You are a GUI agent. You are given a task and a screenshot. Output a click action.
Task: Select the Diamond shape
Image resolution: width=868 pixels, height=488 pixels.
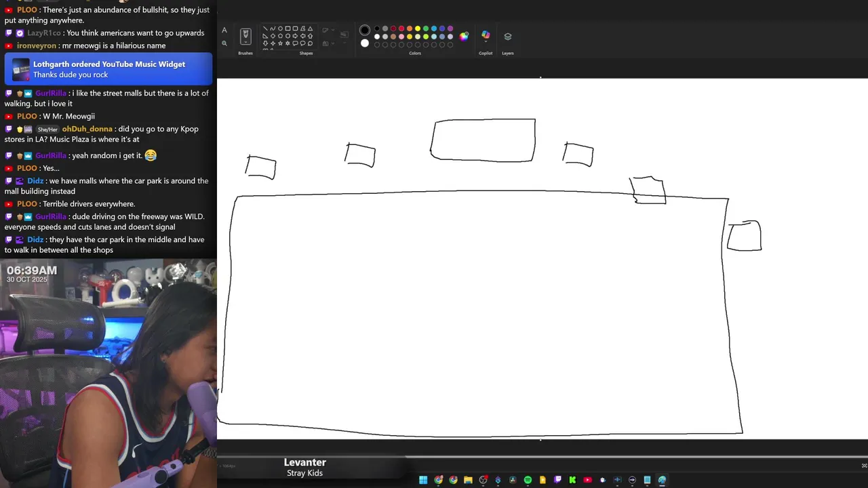point(273,36)
